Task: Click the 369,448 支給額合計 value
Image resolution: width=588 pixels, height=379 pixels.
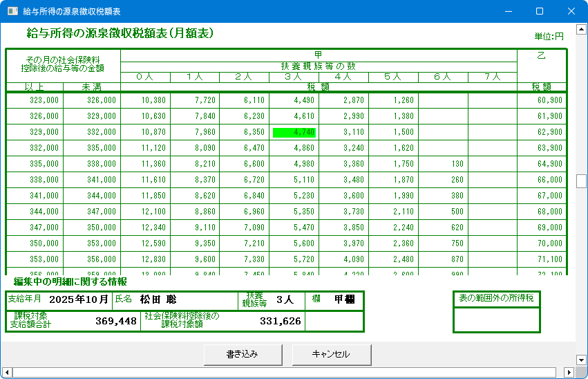Action: click(115, 321)
